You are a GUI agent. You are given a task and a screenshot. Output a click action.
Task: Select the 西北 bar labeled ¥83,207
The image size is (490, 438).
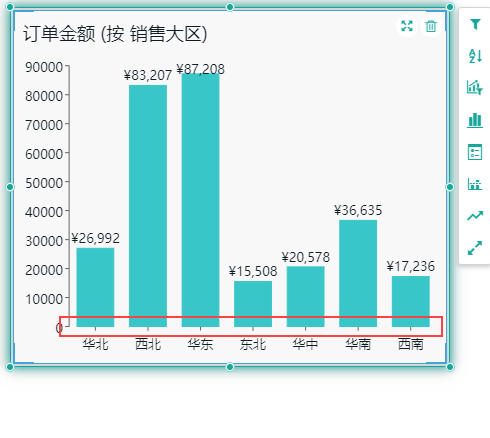[148, 206]
